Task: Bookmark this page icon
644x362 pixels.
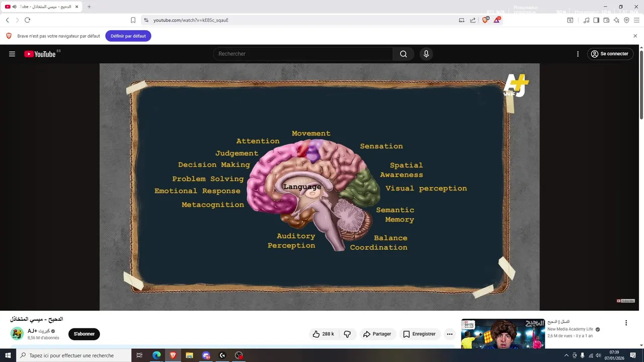Action: (x=133, y=20)
